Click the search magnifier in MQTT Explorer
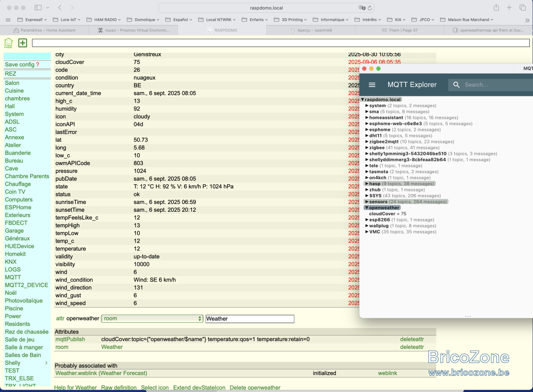Viewport: 533px width, 392px height. pos(456,85)
